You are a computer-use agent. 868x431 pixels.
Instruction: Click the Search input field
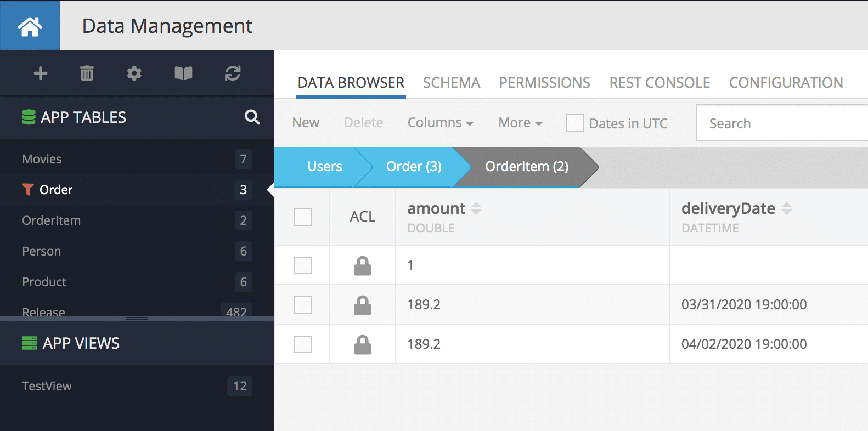coord(782,123)
